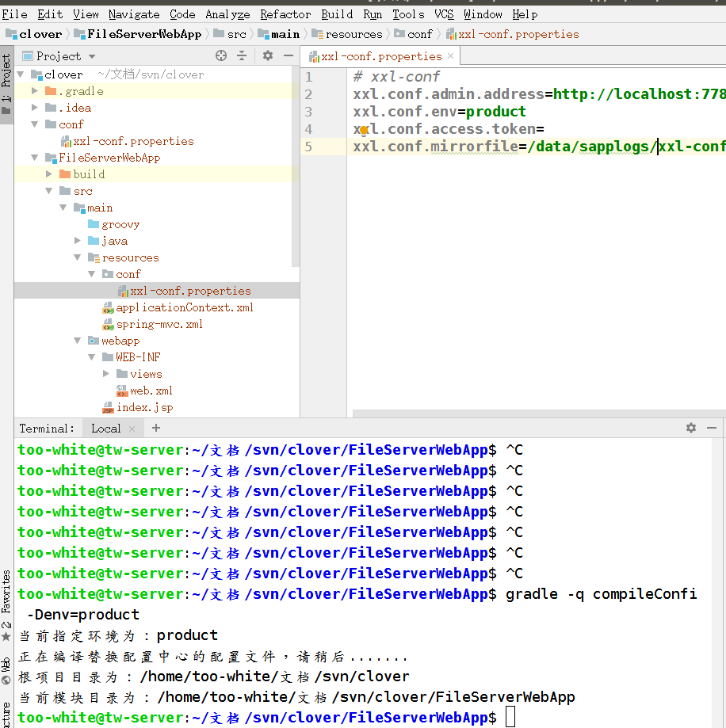Select applicationContext.xml in the tree
Screen dimensions: 726x728
tap(178, 307)
